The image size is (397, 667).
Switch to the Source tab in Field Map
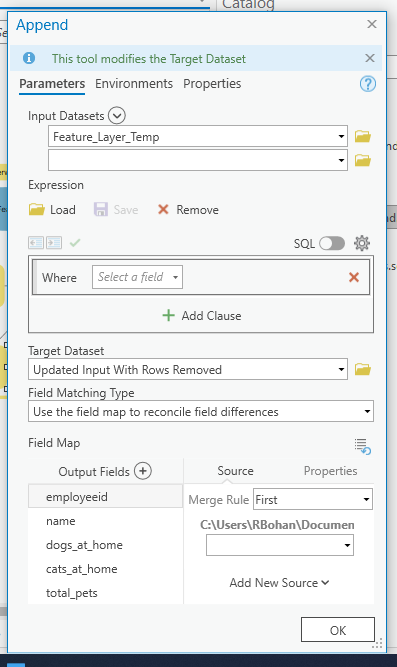[235, 471]
